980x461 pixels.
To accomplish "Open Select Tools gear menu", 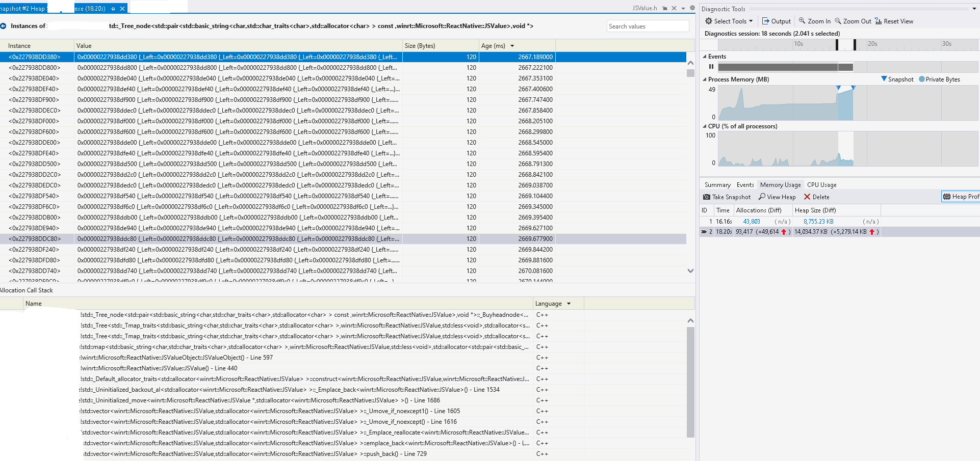I will click(x=729, y=21).
